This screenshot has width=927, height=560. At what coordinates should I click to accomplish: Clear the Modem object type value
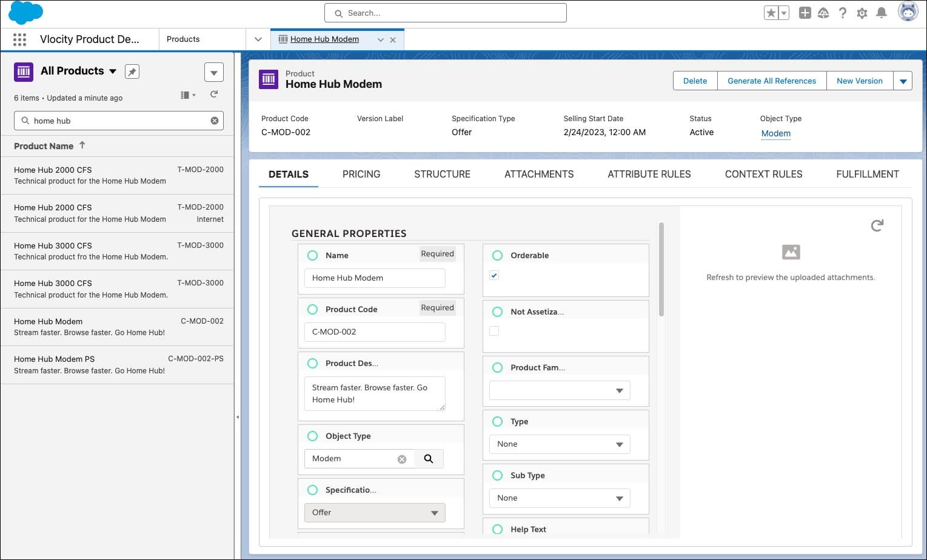(402, 459)
